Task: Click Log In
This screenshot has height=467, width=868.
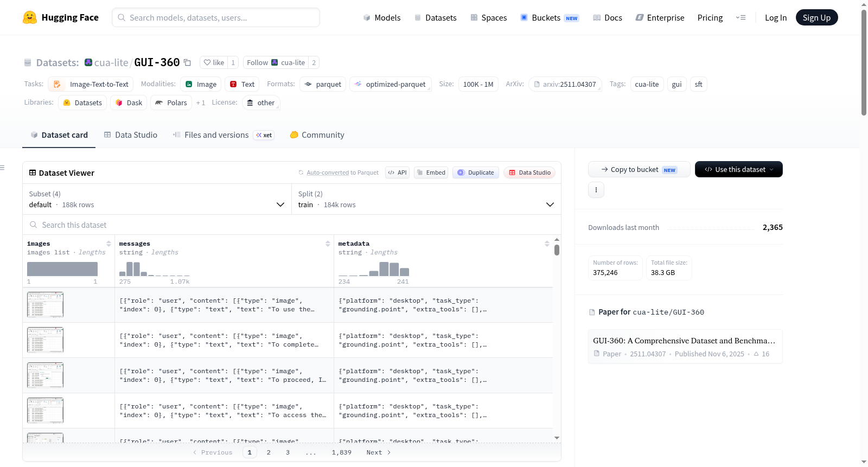Action: pos(776,17)
